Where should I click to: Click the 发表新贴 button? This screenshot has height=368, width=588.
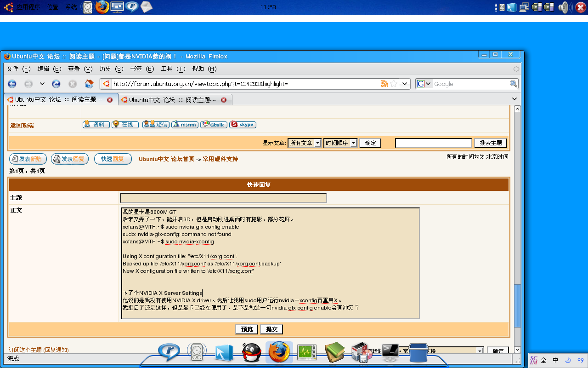28,159
